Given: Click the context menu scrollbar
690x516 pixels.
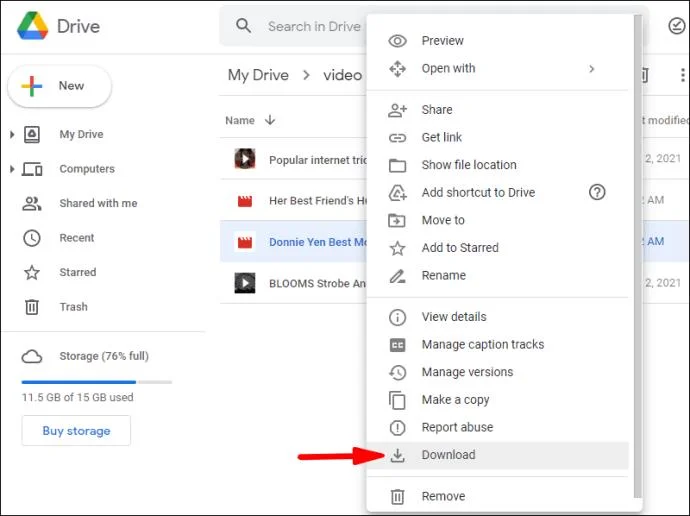Looking at the screenshot, I should 638,256.
